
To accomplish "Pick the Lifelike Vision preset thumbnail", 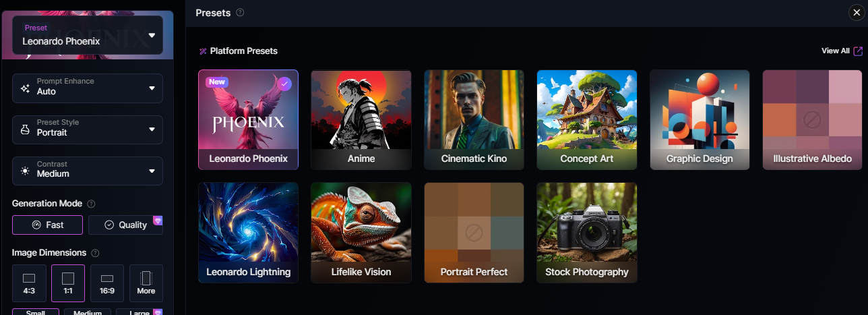I will (361, 233).
